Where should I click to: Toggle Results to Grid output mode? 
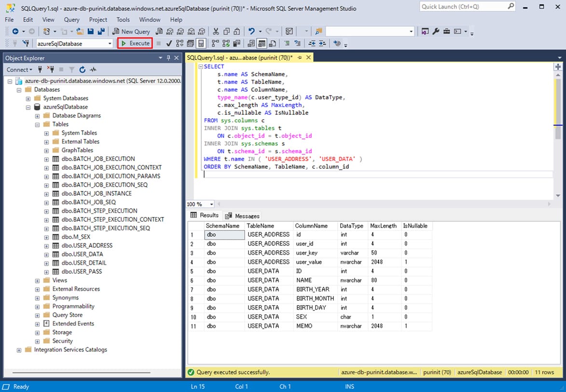(262, 43)
